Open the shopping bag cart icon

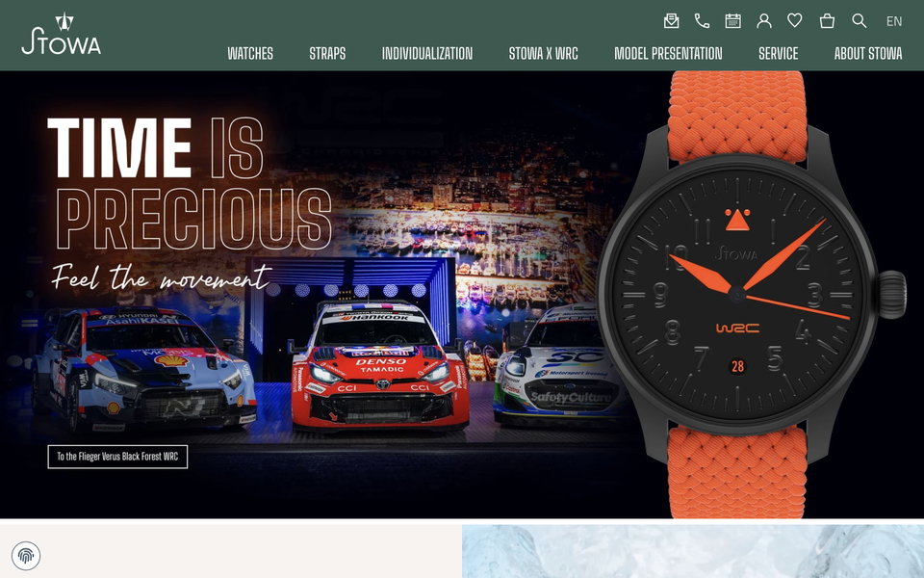click(828, 21)
